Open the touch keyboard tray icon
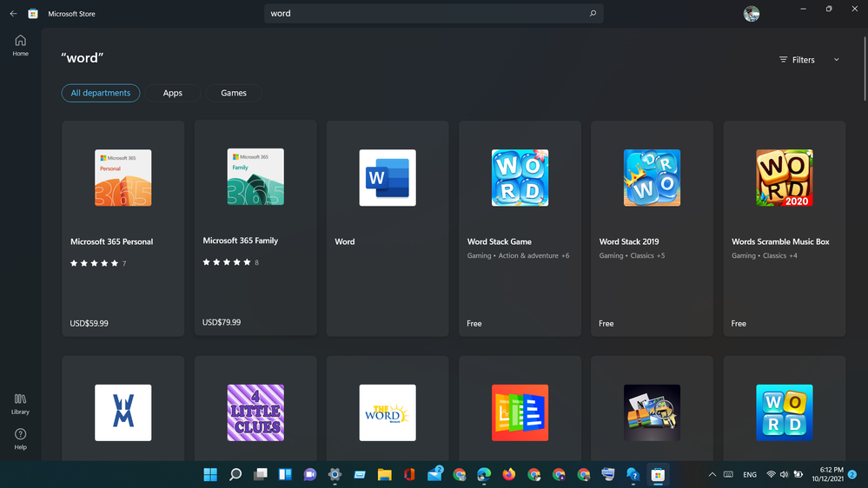 (728, 475)
